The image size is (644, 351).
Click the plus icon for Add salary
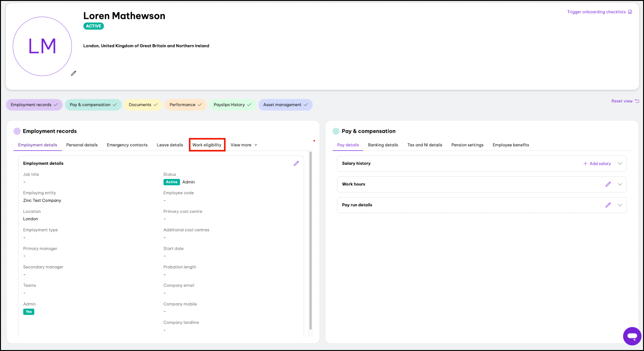tap(585, 164)
